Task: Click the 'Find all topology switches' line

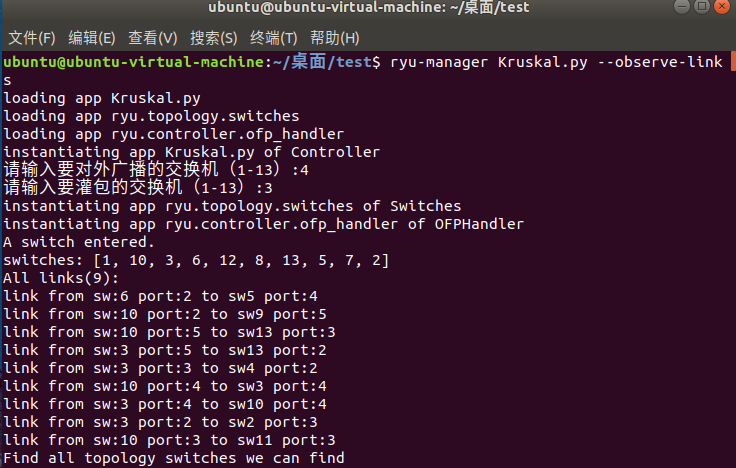Action: [x=174, y=458]
